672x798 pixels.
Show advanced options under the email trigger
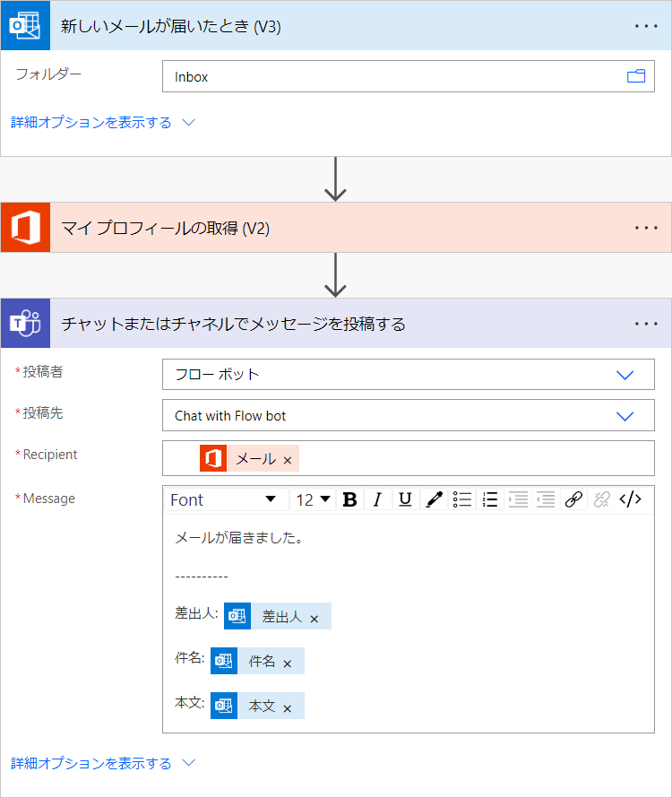coord(102,122)
